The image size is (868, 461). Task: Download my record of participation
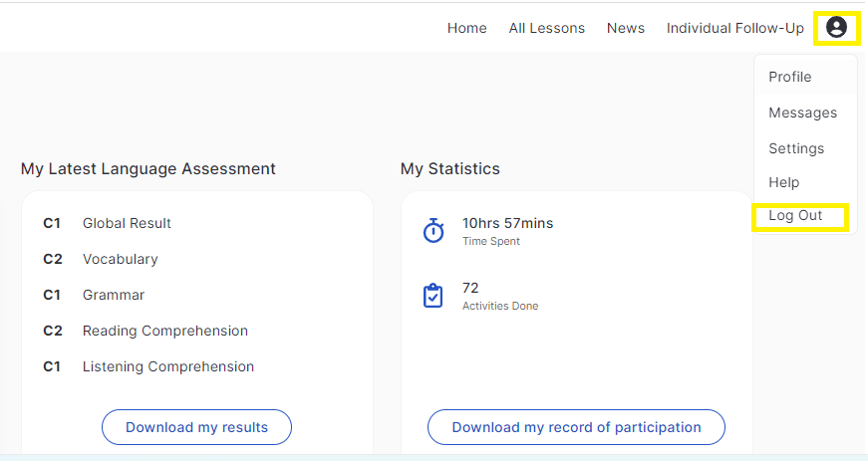click(576, 427)
